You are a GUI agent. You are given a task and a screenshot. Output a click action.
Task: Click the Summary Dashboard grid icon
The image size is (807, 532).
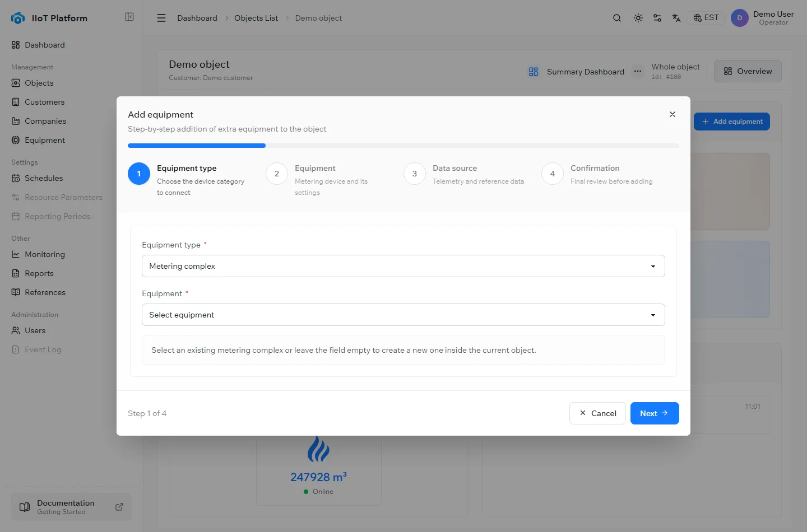pos(534,72)
